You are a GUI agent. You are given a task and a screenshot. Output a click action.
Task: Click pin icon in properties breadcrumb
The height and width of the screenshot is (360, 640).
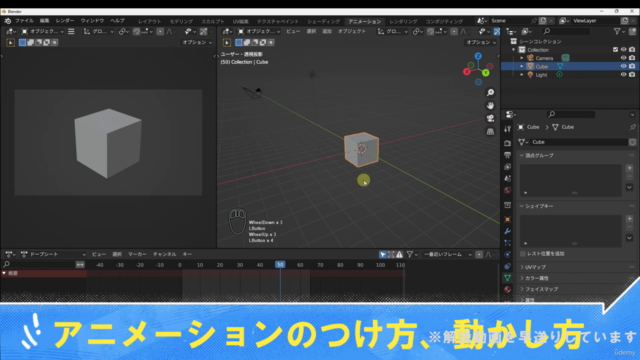tap(632, 127)
